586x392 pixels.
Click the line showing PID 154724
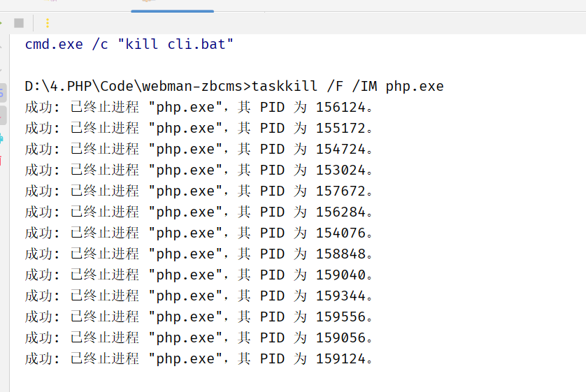tap(199, 150)
